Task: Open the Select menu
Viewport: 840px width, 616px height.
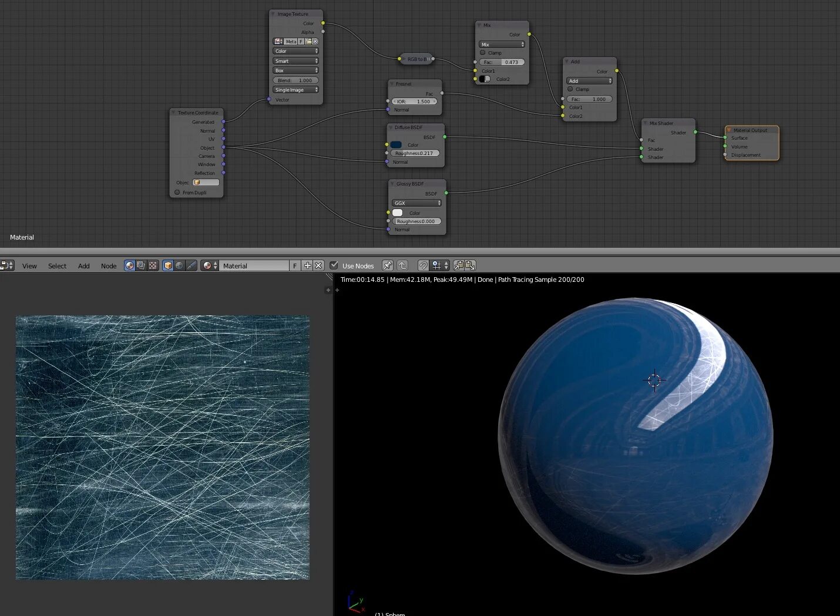Action: (57, 266)
